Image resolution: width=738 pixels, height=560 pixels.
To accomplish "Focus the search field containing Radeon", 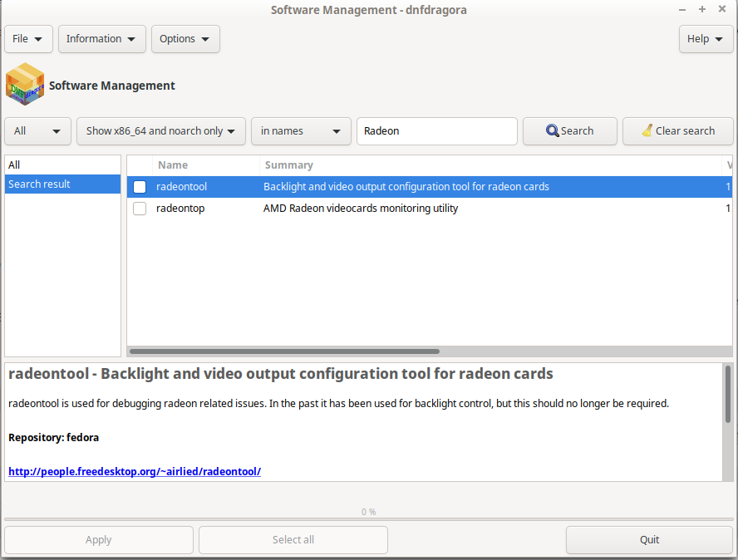I will (x=437, y=131).
